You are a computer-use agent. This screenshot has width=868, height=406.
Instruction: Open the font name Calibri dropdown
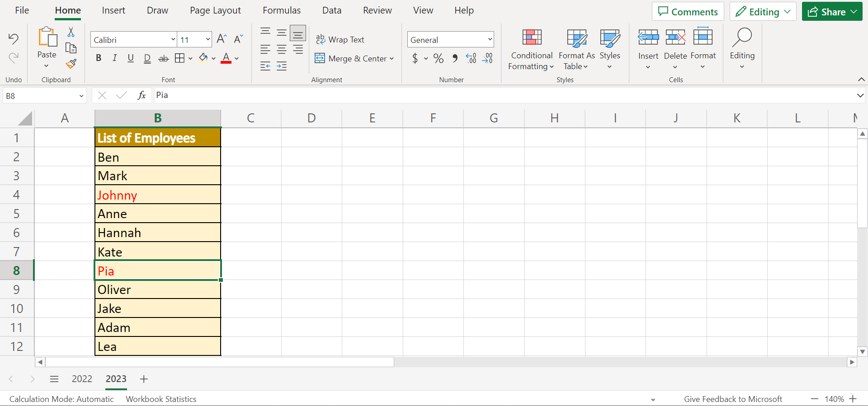[x=173, y=40]
